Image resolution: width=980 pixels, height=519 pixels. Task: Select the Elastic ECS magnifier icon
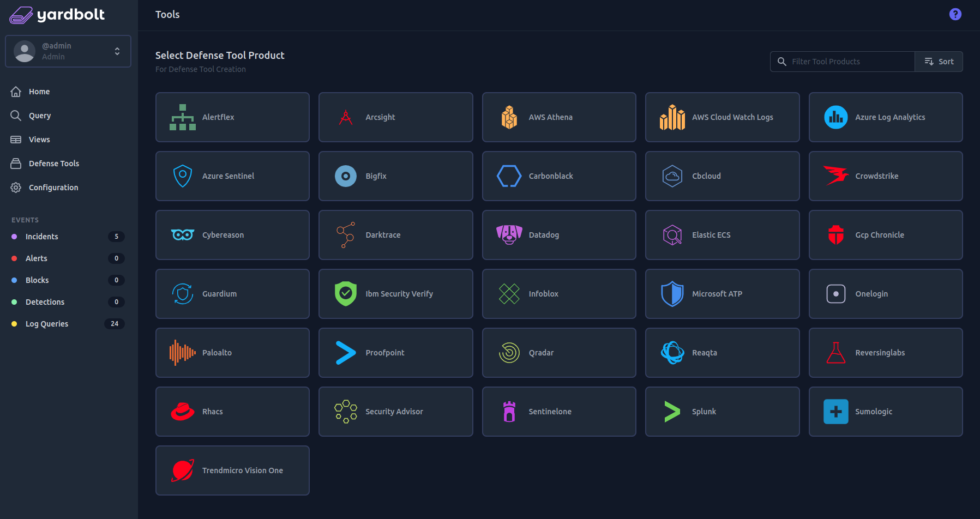[x=672, y=235]
